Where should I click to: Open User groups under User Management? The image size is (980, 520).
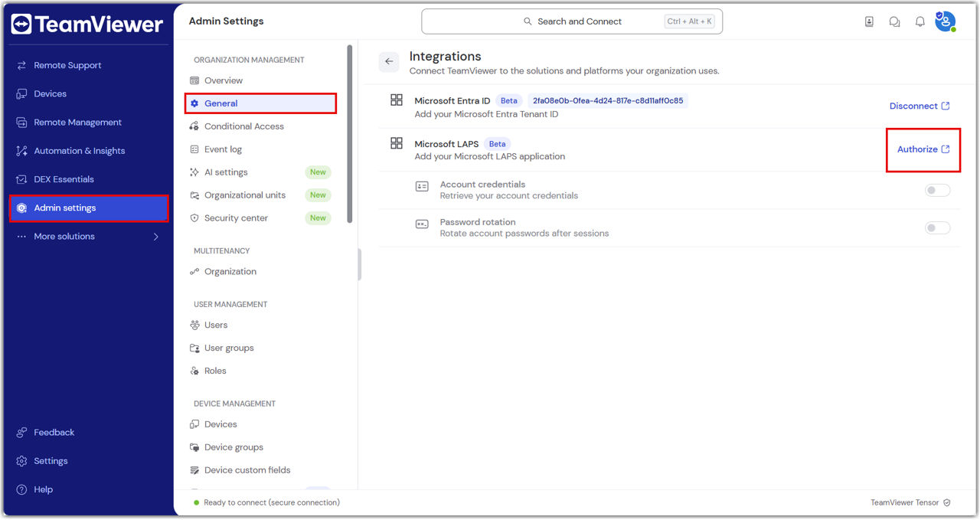[x=228, y=348]
